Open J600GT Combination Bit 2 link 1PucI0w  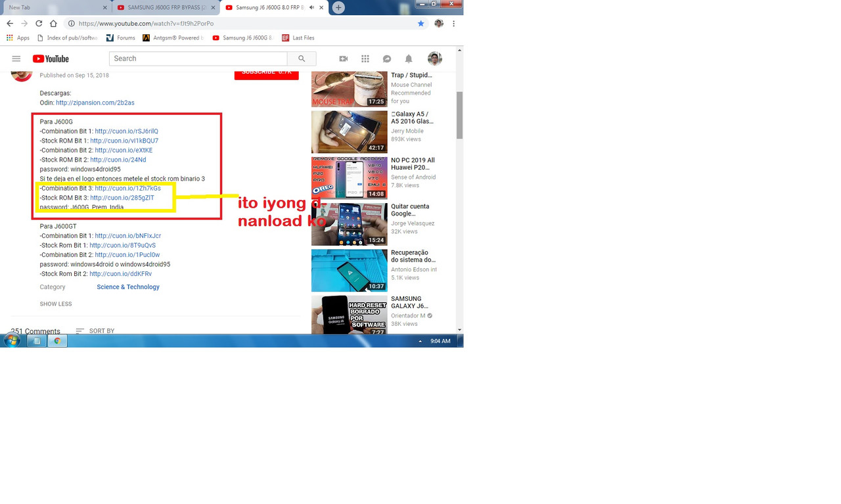point(127,255)
